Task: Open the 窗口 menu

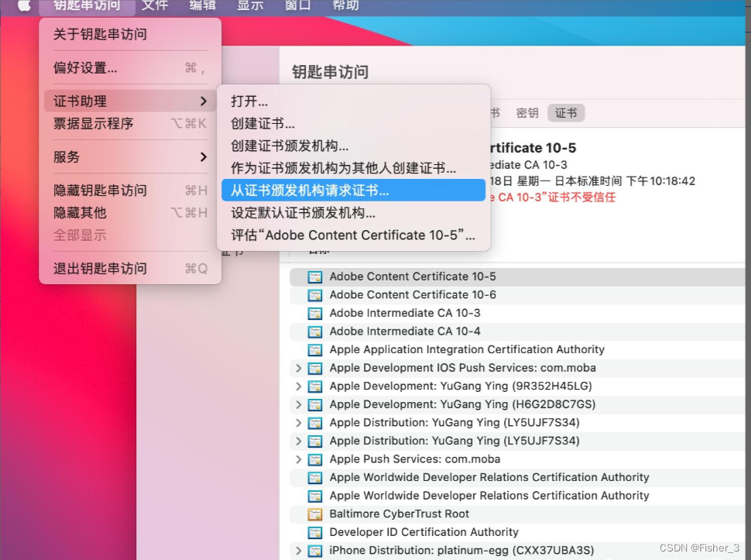Action: click(x=298, y=5)
